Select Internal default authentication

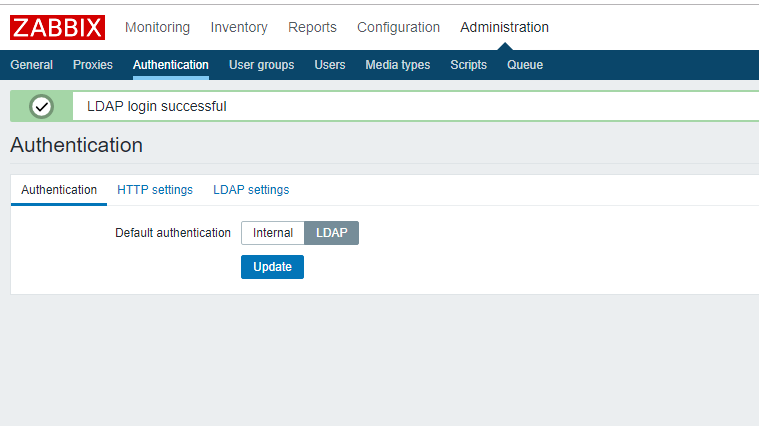(x=273, y=233)
